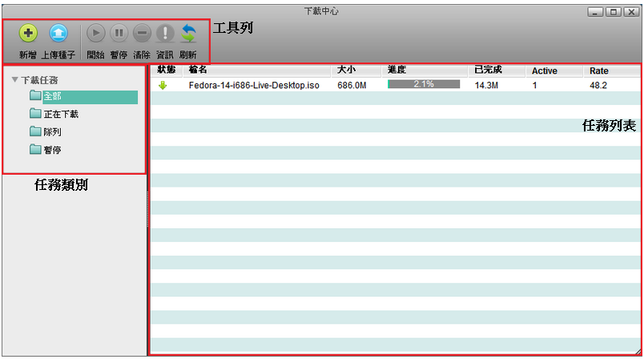Screen dimensions: 644x359
Task: Select the 隊列 (Queue) folder
Action: coord(52,132)
